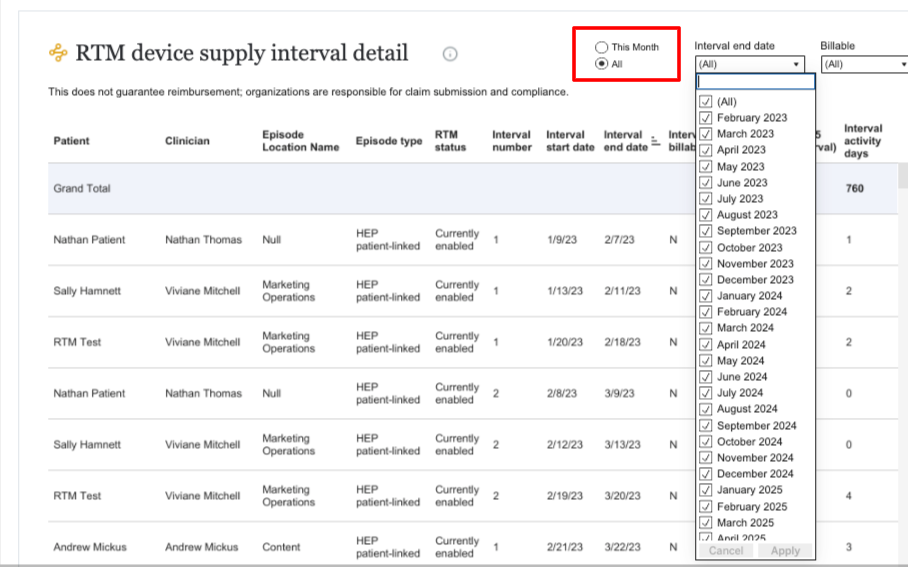
Task: Click the interval start date 2/12/23
Action: click(x=565, y=444)
